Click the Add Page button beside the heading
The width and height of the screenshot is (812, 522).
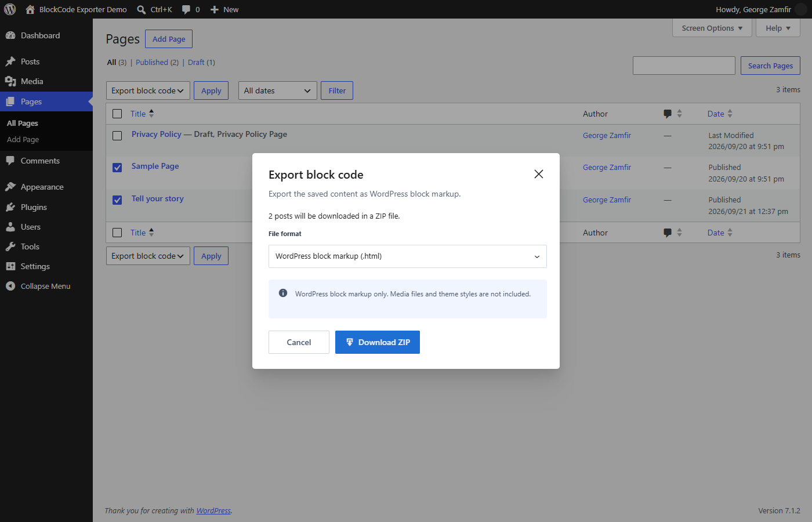[169, 39]
